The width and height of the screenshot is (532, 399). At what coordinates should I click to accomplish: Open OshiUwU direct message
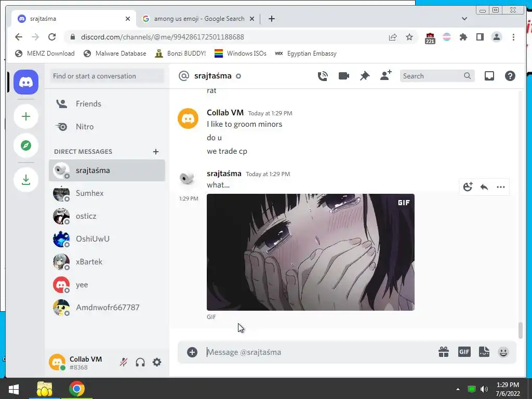tap(107, 239)
